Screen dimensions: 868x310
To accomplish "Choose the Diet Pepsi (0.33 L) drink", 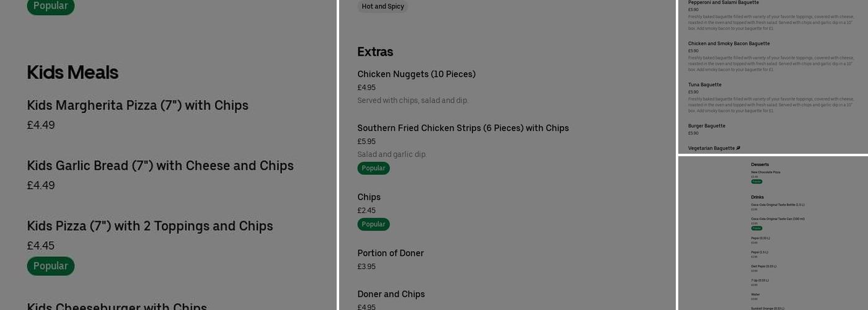I will (764, 267).
